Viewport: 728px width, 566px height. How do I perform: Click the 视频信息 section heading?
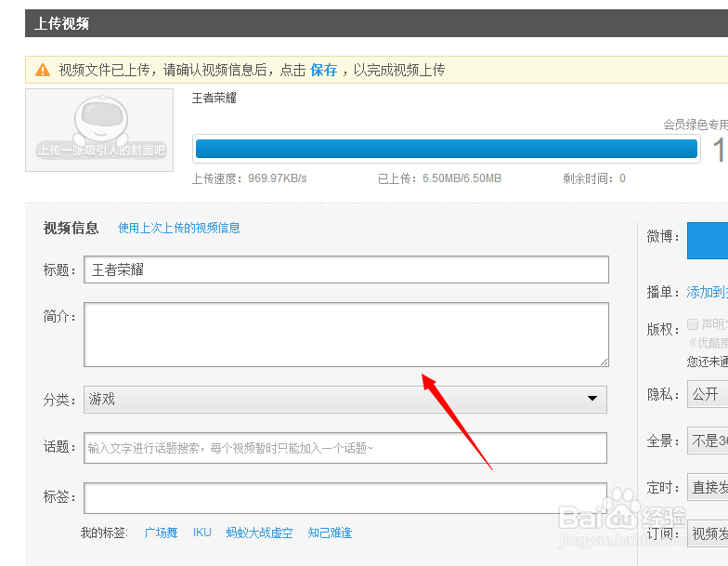(71, 228)
